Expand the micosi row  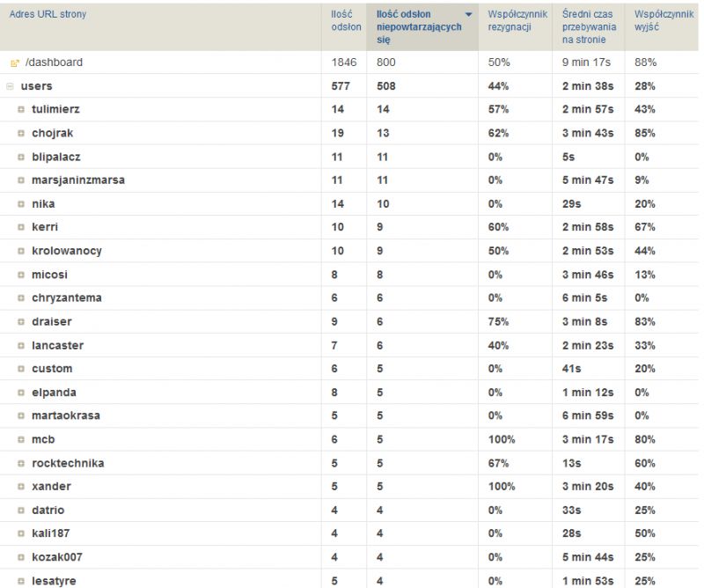(21, 275)
